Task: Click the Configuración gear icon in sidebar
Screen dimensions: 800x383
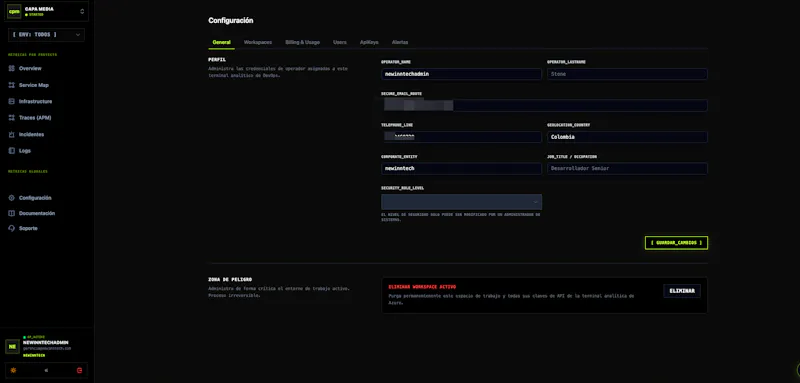Action: coord(12,198)
